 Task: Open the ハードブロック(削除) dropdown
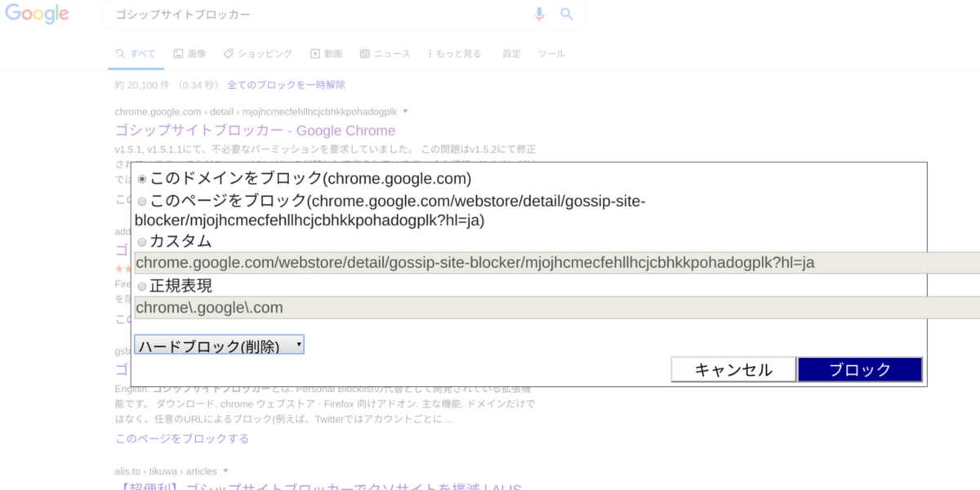(x=218, y=344)
